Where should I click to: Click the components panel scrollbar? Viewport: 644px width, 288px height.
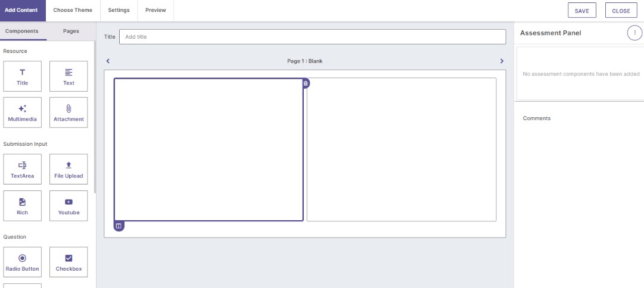click(95, 117)
